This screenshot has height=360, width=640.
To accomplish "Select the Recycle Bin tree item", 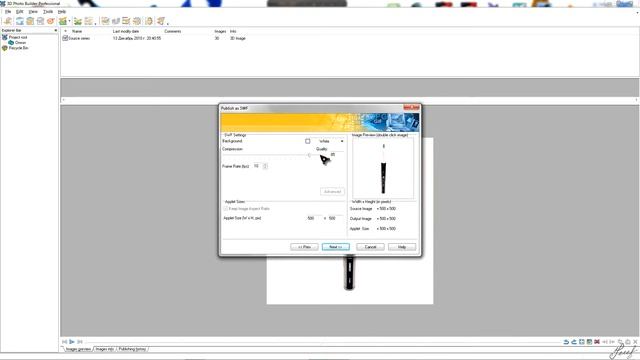I will pos(18,48).
